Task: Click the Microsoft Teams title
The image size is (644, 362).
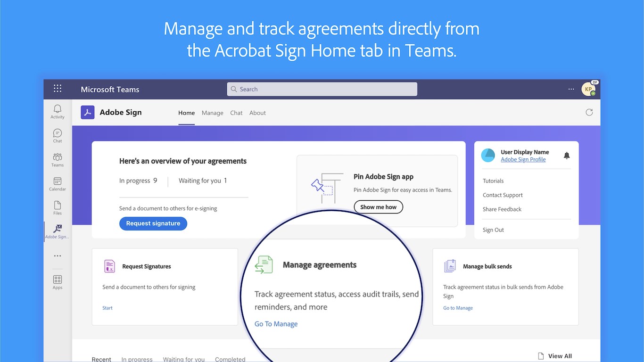Action: (110, 89)
